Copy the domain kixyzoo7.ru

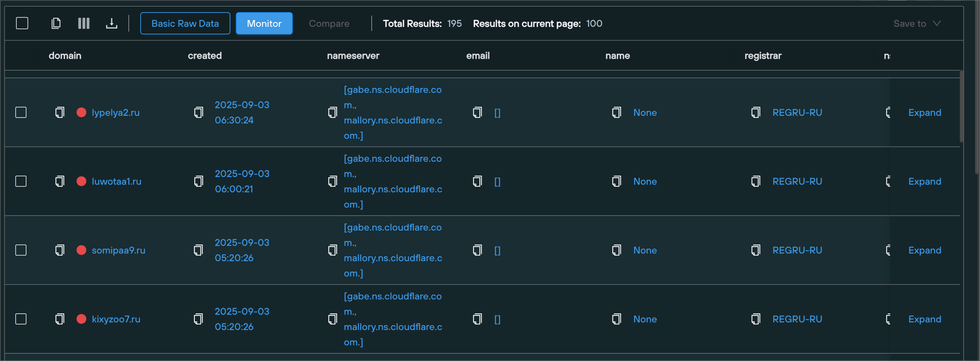[60, 319]
